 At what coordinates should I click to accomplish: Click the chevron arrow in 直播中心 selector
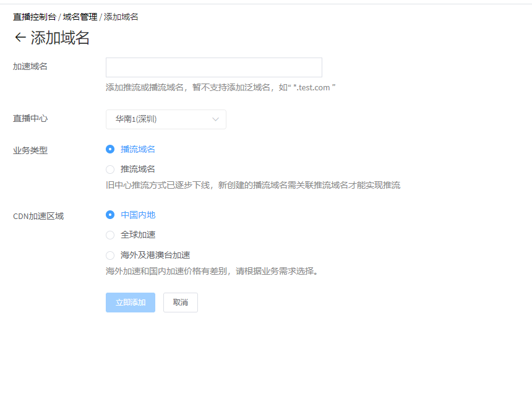216,119
